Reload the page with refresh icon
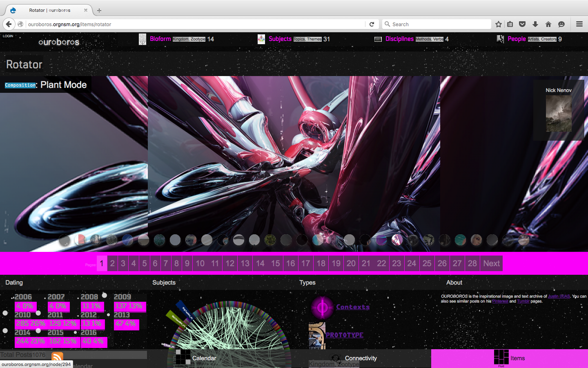 [372, 24]
